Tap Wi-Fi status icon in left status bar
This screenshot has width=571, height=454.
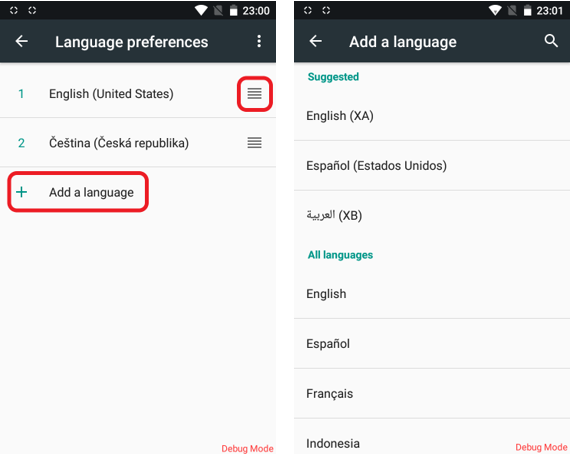click(201, 10)
